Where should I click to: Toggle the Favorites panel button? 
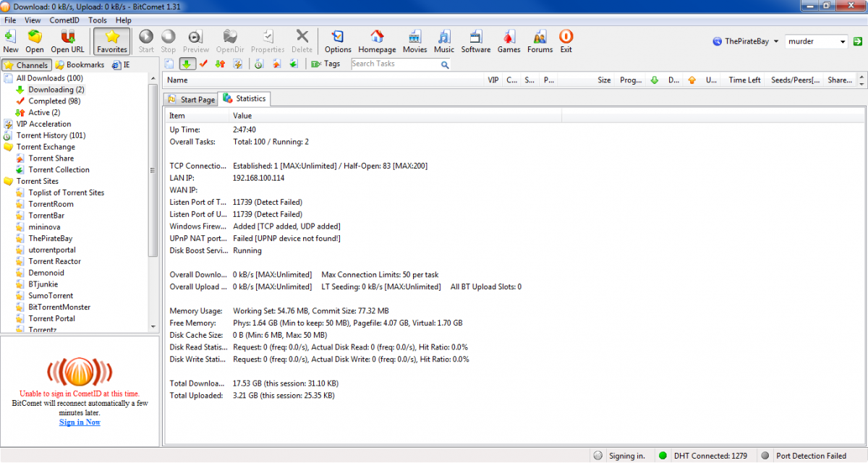[112, 41]
